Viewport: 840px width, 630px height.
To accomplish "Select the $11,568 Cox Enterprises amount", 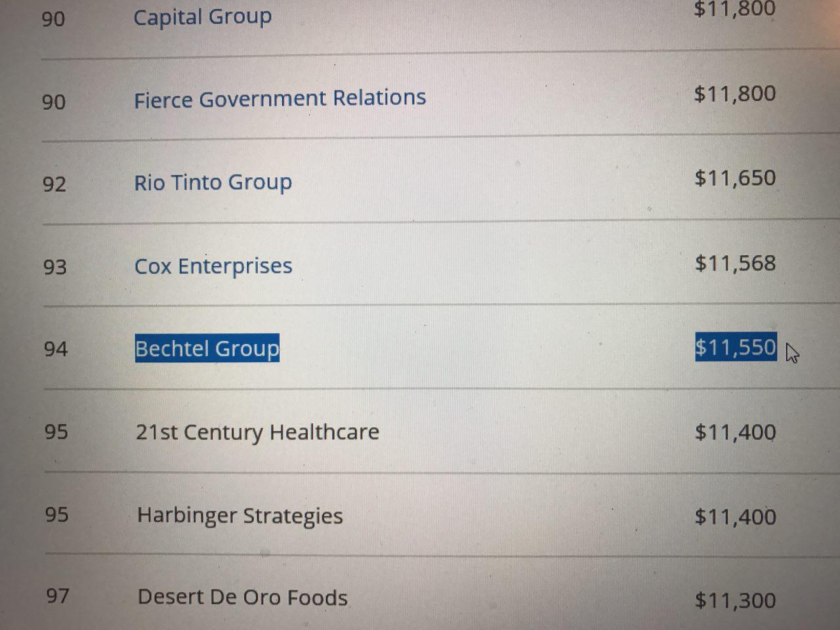I will 735,264.
